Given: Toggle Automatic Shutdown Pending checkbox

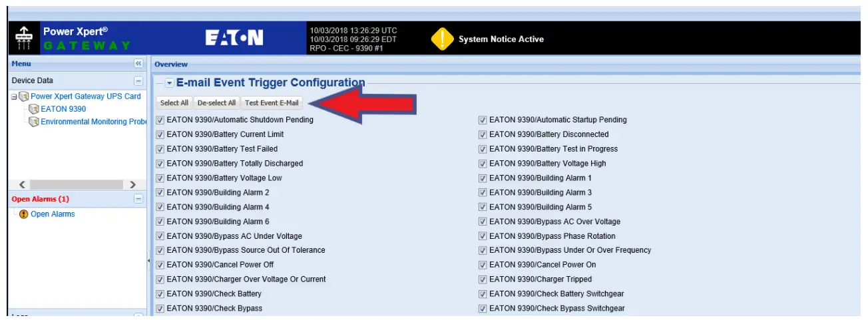Looking at the screenshot, I should pyautogui.click(x=160, y=120).
